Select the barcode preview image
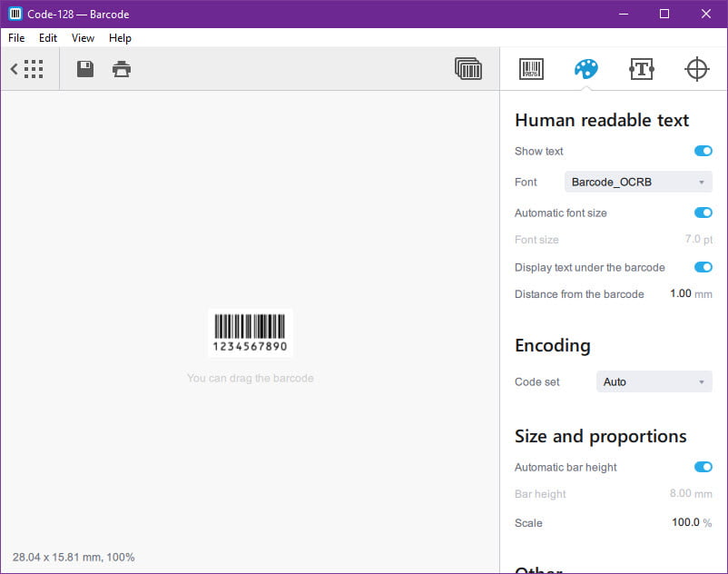728x574 pixels. [x=251, y=333]
